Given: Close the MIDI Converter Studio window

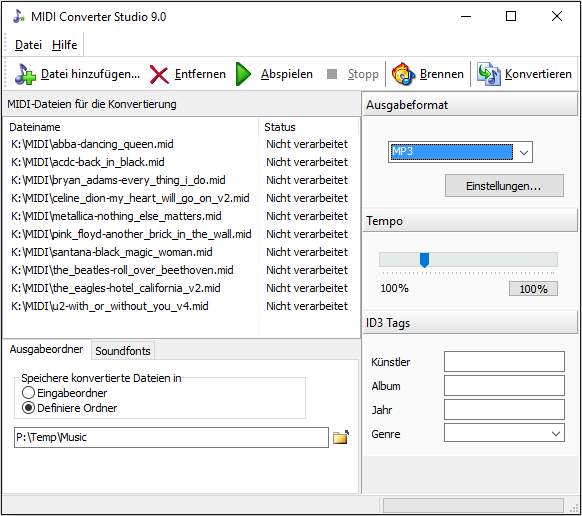Looking at the screenshot, I should [x=556, y=16].
